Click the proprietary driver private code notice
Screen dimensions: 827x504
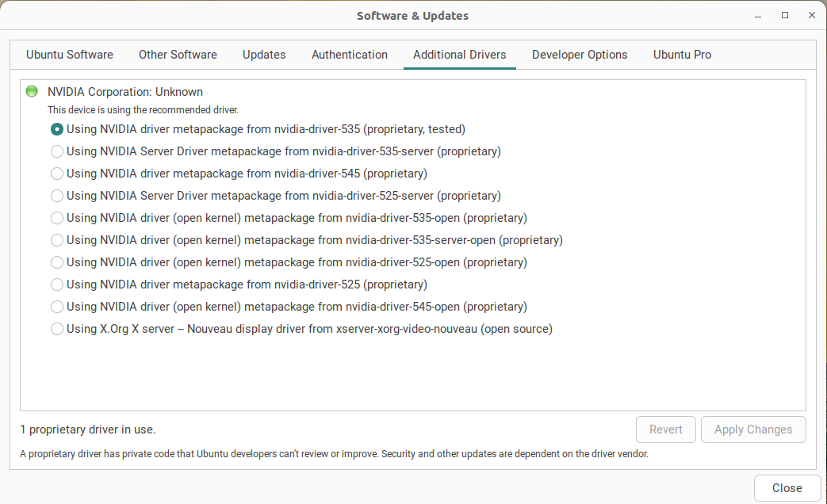click(x=335, y=454)
